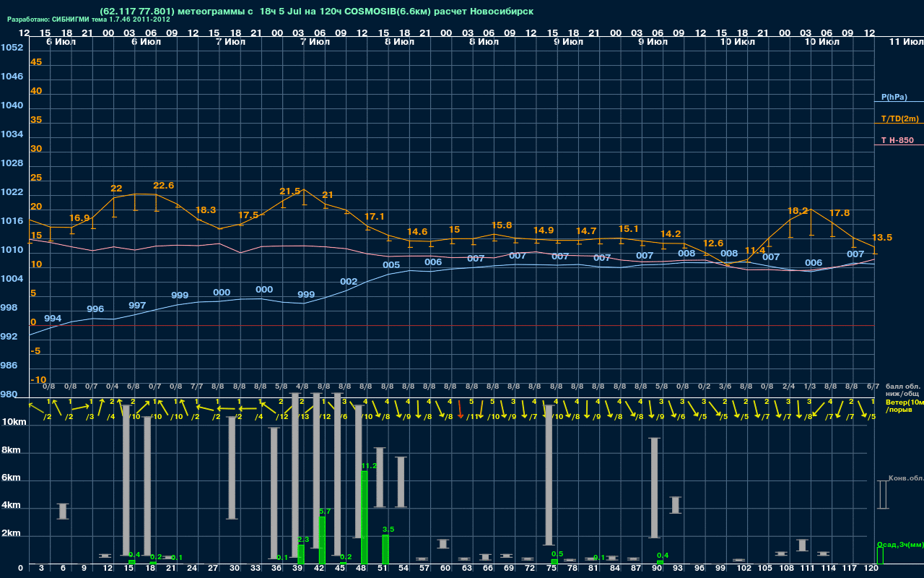This screenshot has width=924, height=578.
Task: Select temperature value 14.9
Action: coord(544,230)
